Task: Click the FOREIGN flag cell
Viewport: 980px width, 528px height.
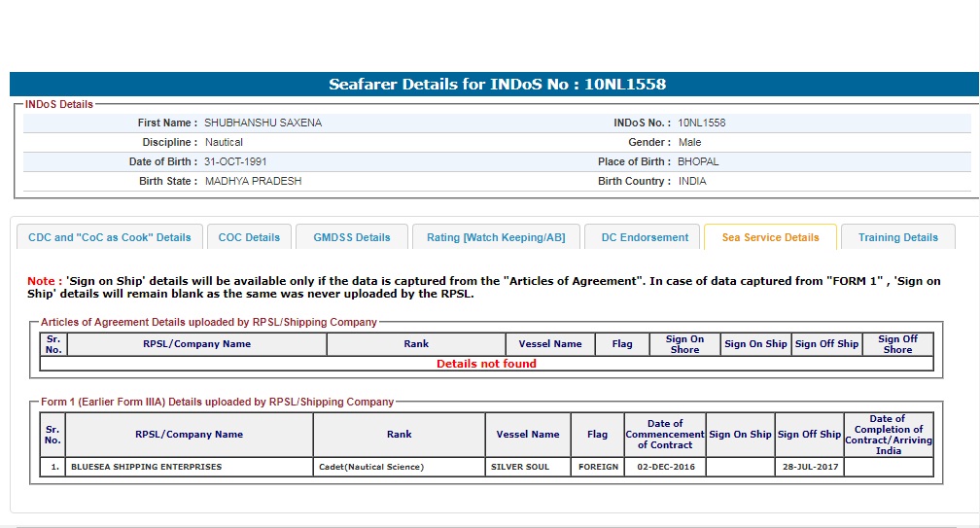Action: (598, 467)
